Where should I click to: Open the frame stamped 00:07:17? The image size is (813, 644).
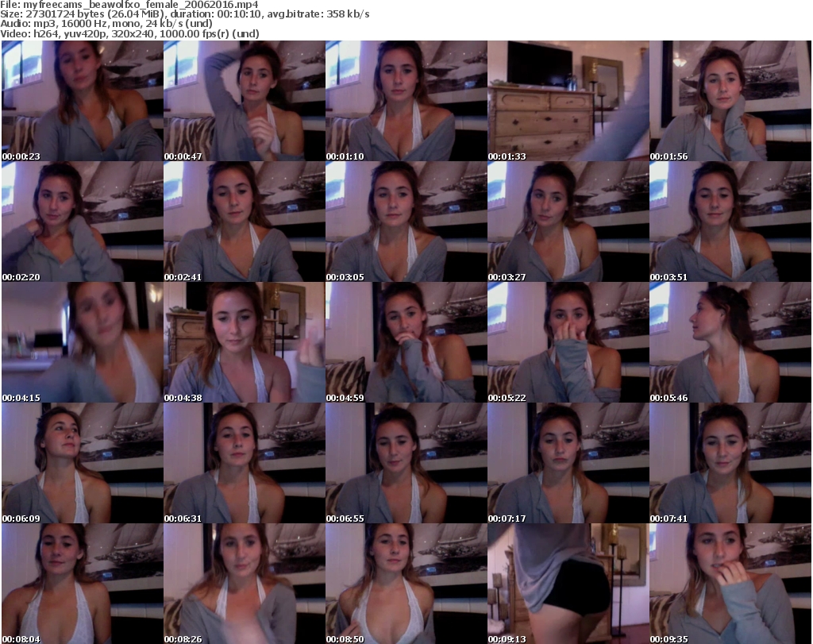coord(568,463)
